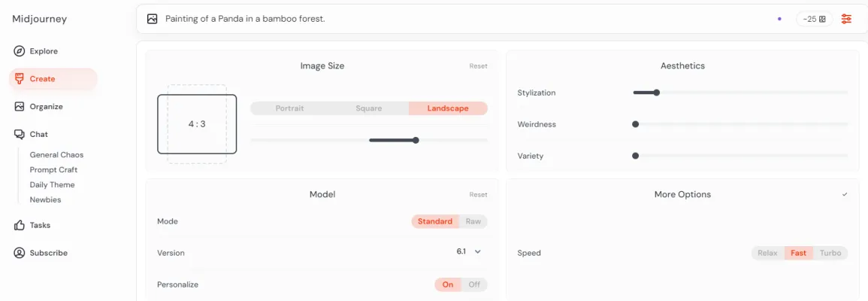The height and width of the screenshot is (301, 868).
Task: Open the Prompt Craft chat room
Action: (x=53, y=170)
